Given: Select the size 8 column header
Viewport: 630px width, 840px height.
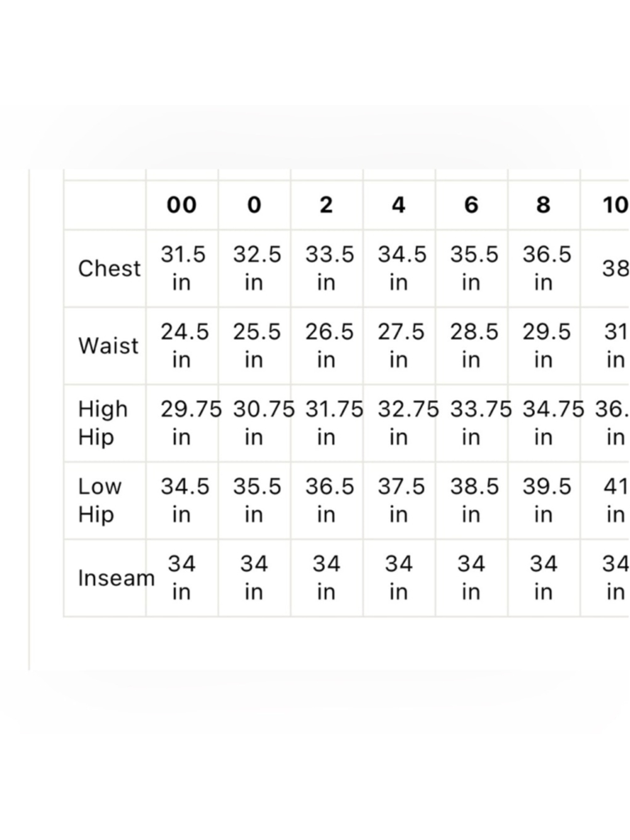Looking at the screenshot, I should click(x=544, y=205).
